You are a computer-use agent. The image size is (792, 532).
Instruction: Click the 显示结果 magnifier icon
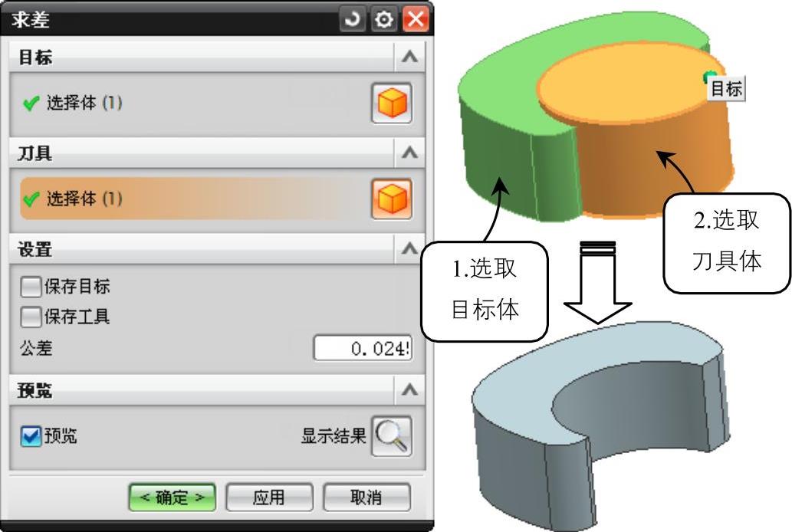click(392, 436)
